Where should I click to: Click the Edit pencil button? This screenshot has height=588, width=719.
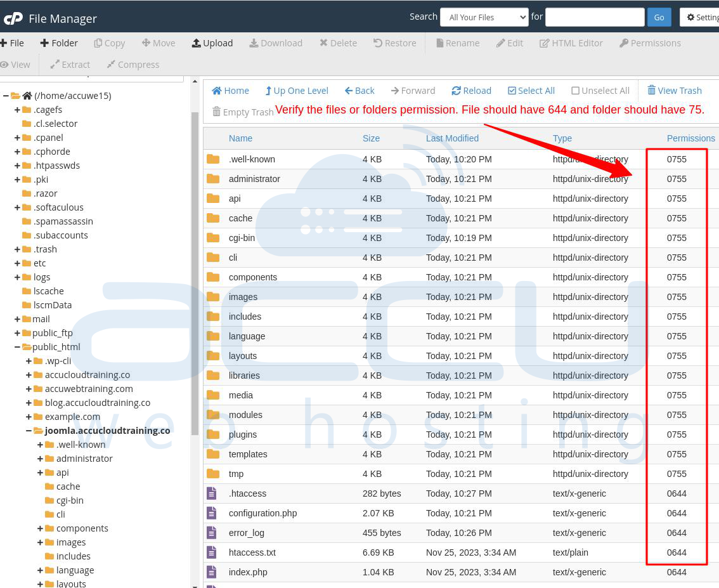pyautogui.click(x=509, y=43)
